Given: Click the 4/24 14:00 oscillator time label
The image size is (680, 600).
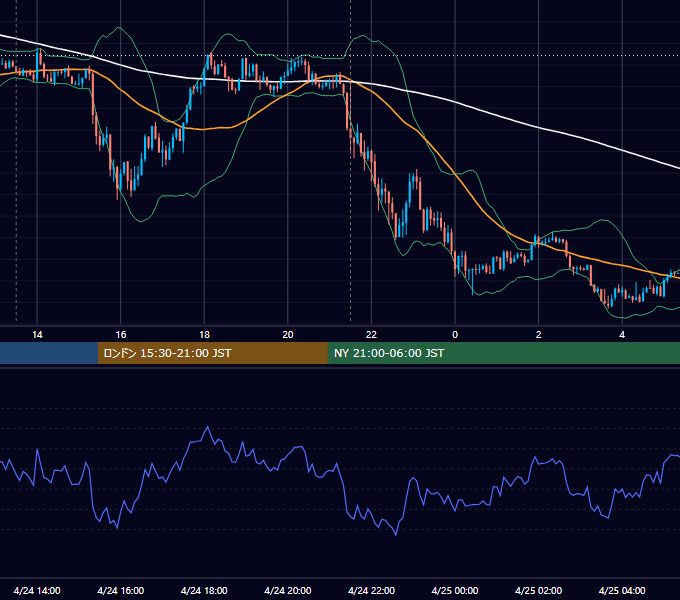Looking at the screenshot, I should 37,590.
